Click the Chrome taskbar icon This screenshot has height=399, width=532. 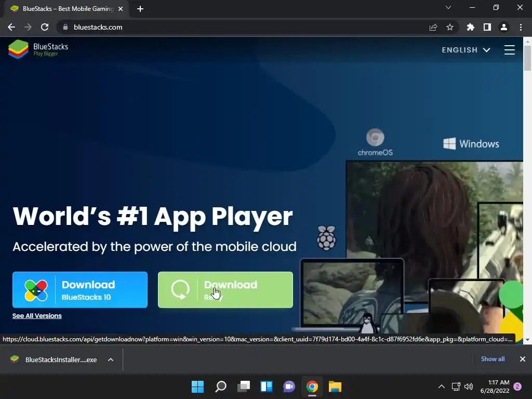coord(312,387)
